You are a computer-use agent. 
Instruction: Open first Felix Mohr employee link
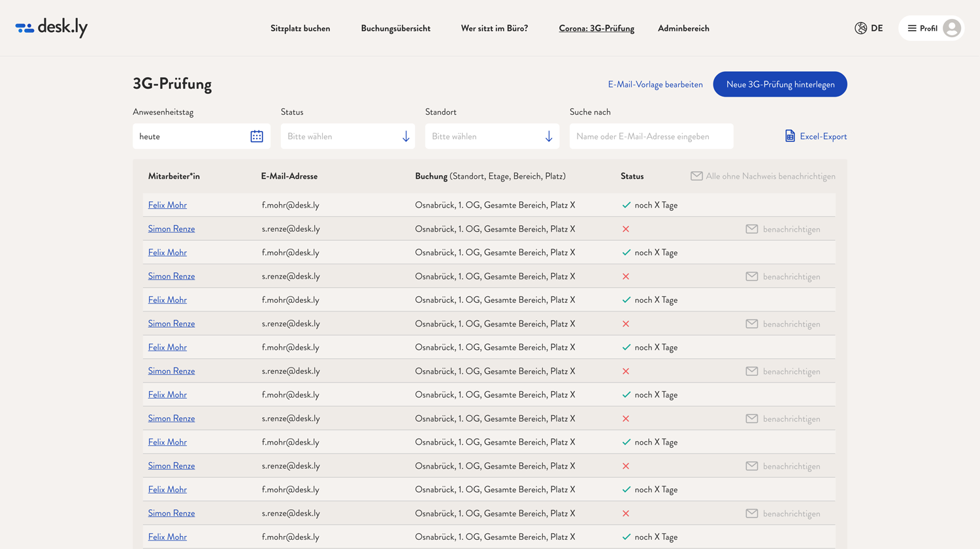[x=167, y=205]
